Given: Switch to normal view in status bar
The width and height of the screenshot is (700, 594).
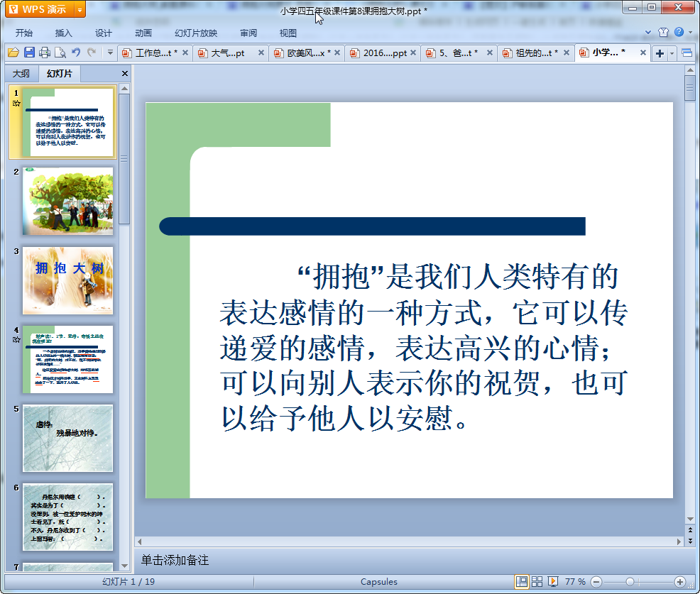Looking at the screenshot, I should pyautogui.click(x=521, y=581).
